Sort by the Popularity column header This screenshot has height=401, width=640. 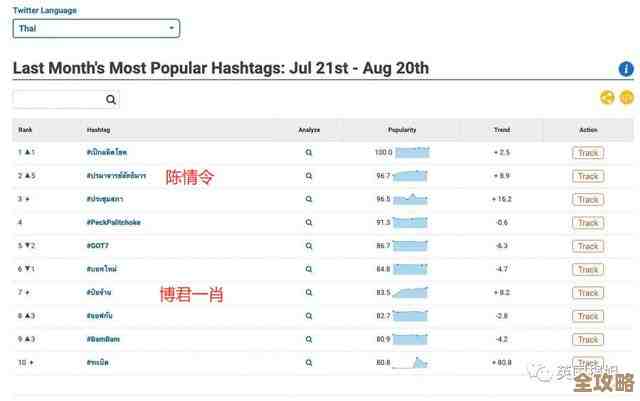[x=402, y=130]
